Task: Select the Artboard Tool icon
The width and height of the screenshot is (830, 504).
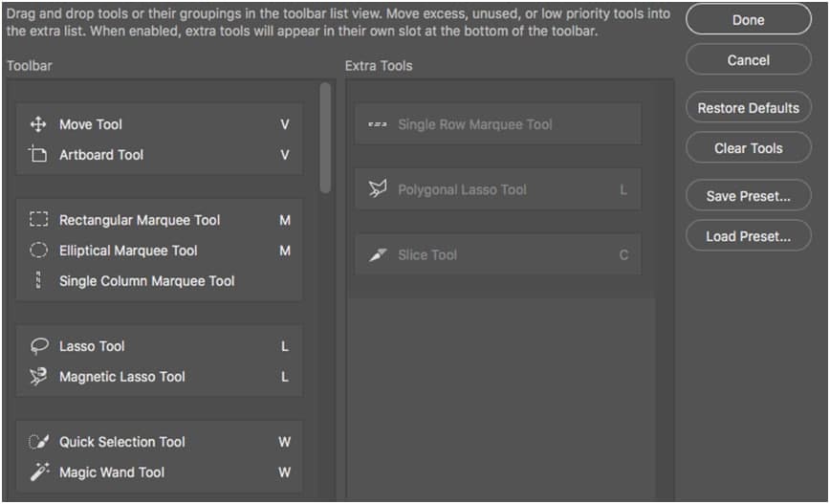Action: (38, 155)
